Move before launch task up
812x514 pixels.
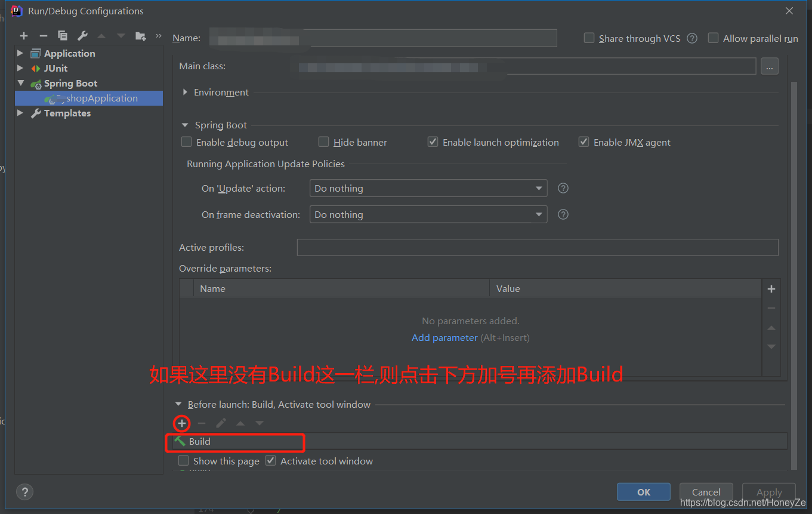click(x=240, y=423)
